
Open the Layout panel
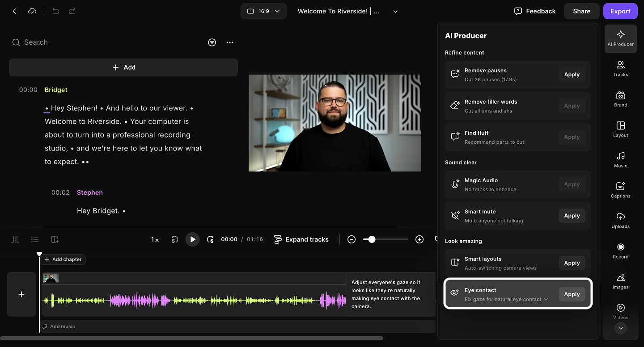(x=621, y=130)
